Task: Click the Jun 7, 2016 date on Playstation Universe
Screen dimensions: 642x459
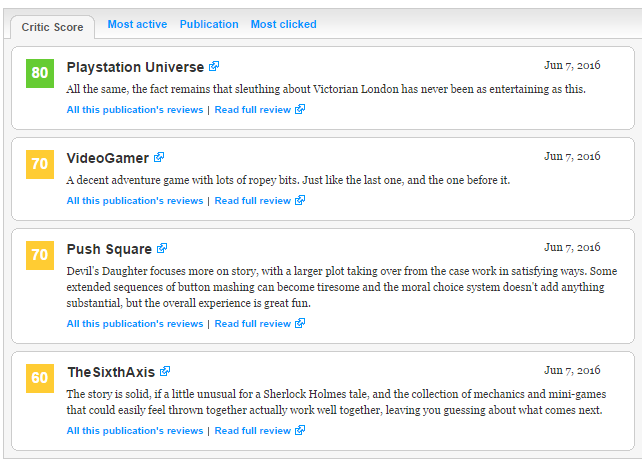Action: click(572, 66)
